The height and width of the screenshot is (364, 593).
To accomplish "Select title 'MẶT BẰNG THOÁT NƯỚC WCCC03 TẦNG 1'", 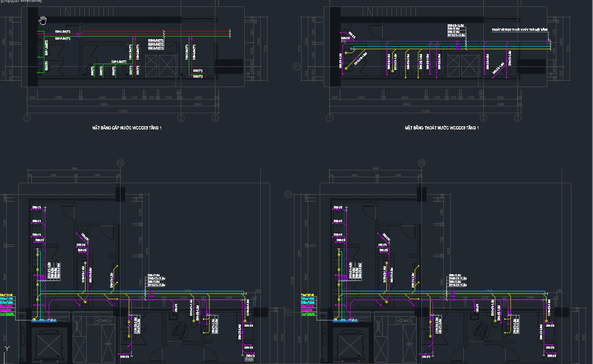I will [442, 128].
